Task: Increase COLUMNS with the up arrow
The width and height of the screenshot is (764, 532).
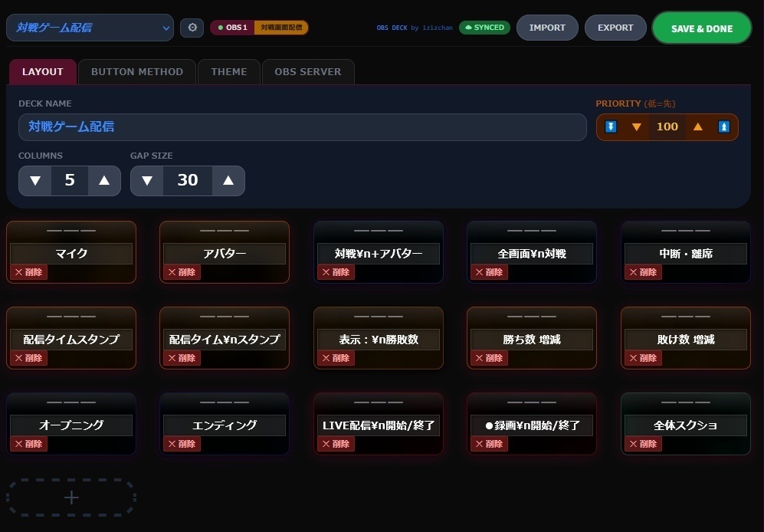Action: point(103,180)
